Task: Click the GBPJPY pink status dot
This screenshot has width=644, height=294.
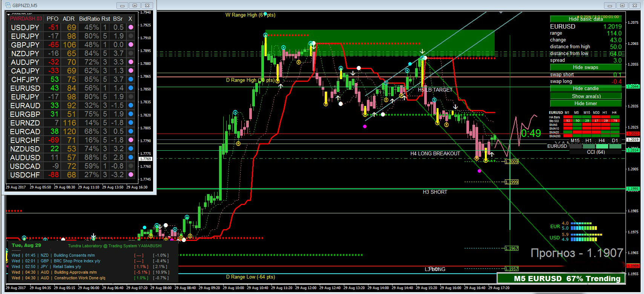Action: click(x=131, y=45)
